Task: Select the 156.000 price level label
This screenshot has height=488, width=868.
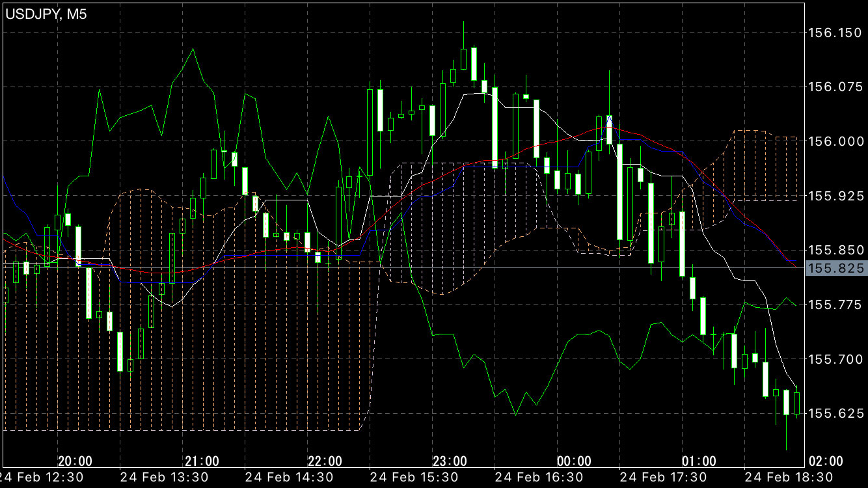Action: coord(834,141)
